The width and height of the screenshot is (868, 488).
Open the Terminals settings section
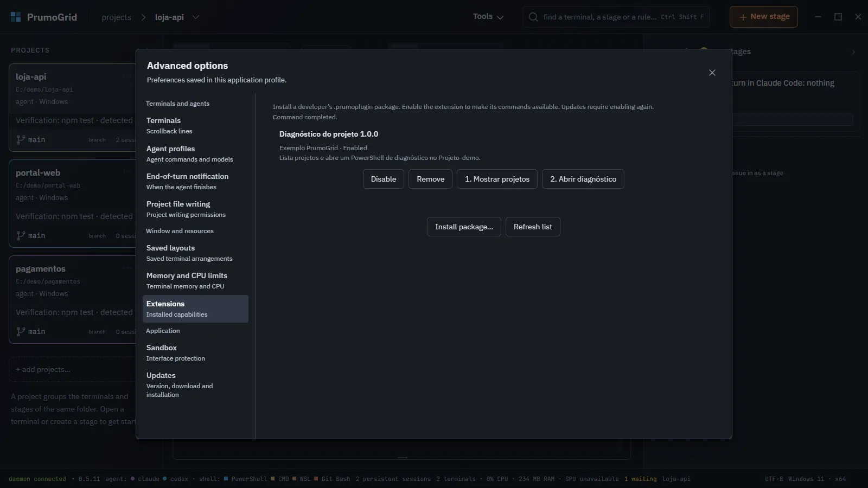(195, 125)
